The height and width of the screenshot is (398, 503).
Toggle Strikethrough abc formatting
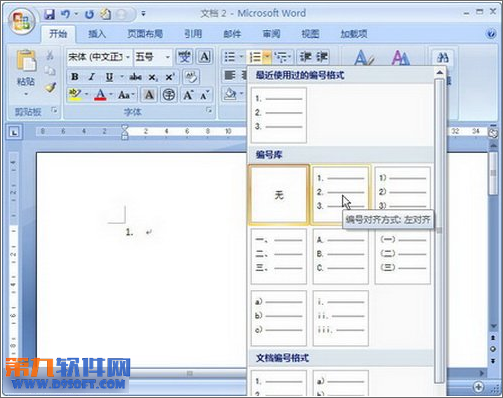135,77
